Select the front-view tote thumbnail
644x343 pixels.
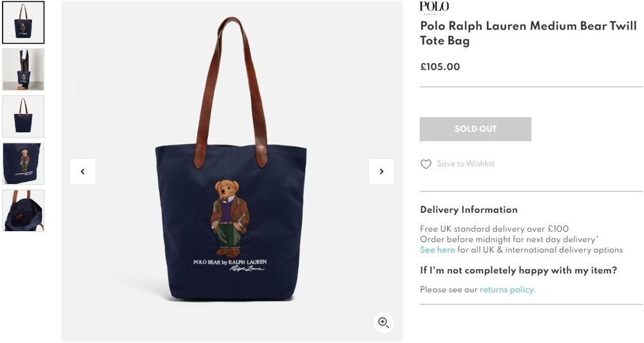[x=23, y=23]
